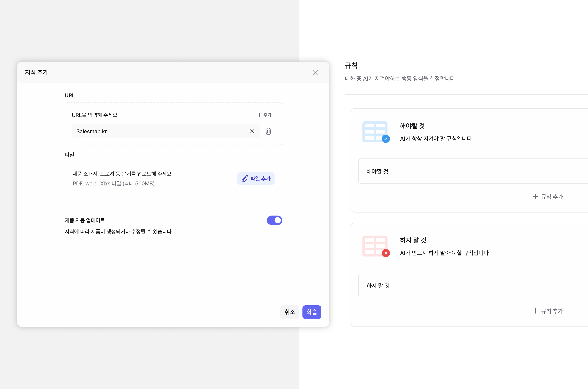Click the text 'PDF, word, Xlxs 파일 (최대 500MB)'

point(114,184)
